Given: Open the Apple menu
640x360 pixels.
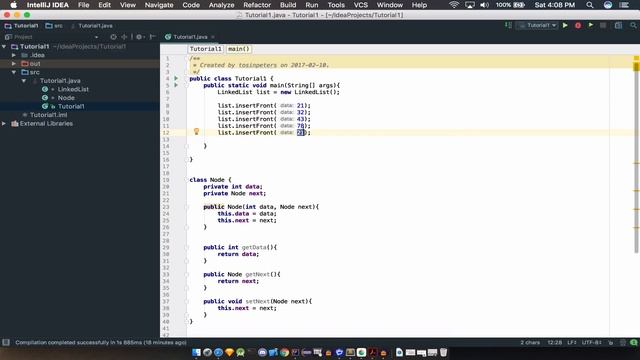Looking at the screenshot, I should click(x=13, y=5).
